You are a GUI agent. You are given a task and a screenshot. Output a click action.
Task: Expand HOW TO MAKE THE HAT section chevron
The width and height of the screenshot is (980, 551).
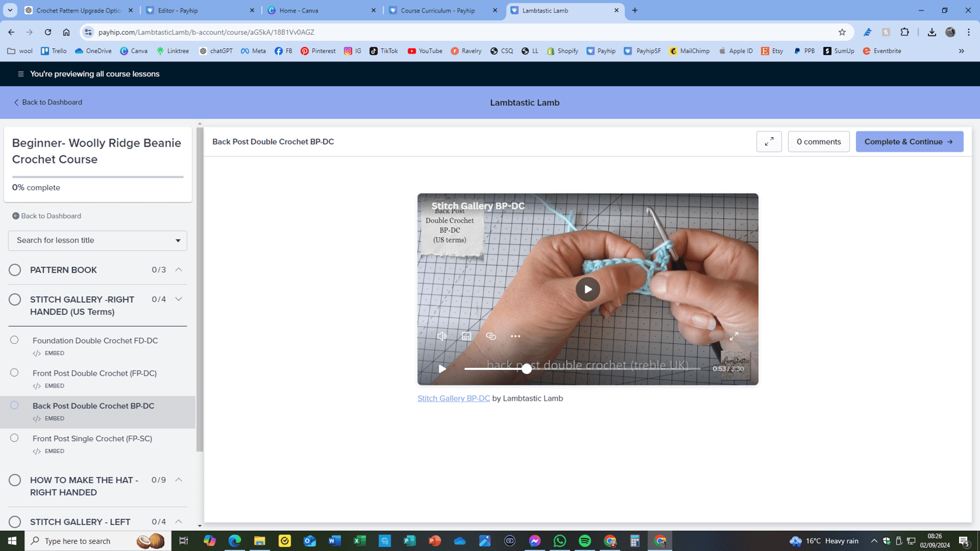pyautogui.click(x=178, y=480)
